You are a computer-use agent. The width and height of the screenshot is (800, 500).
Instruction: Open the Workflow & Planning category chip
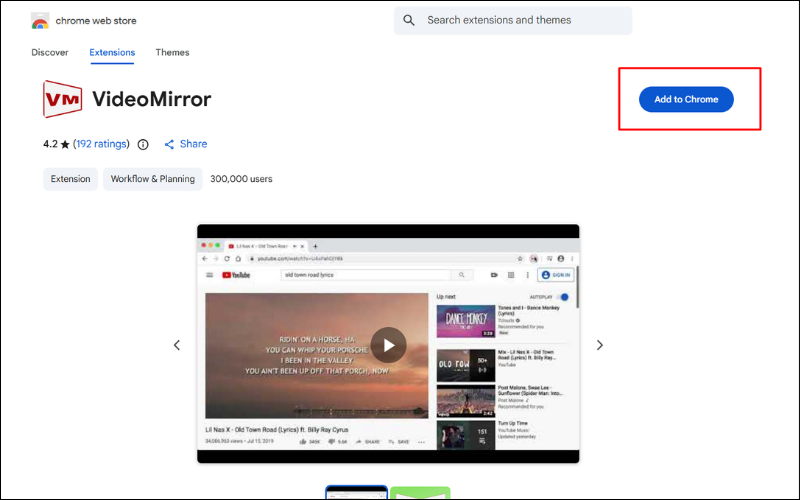[153, 179]
